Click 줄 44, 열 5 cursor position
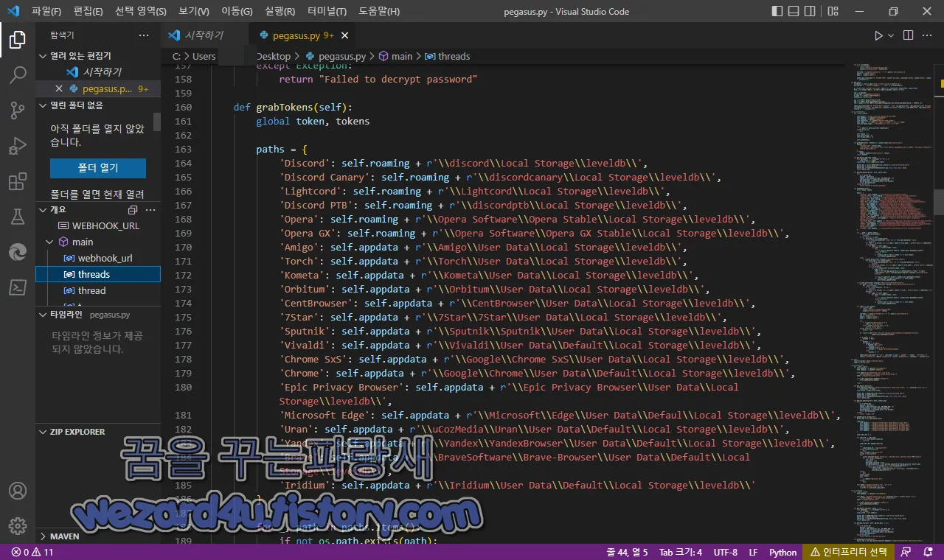This screenshot has width=944, height=560. (x=627, y=552)
